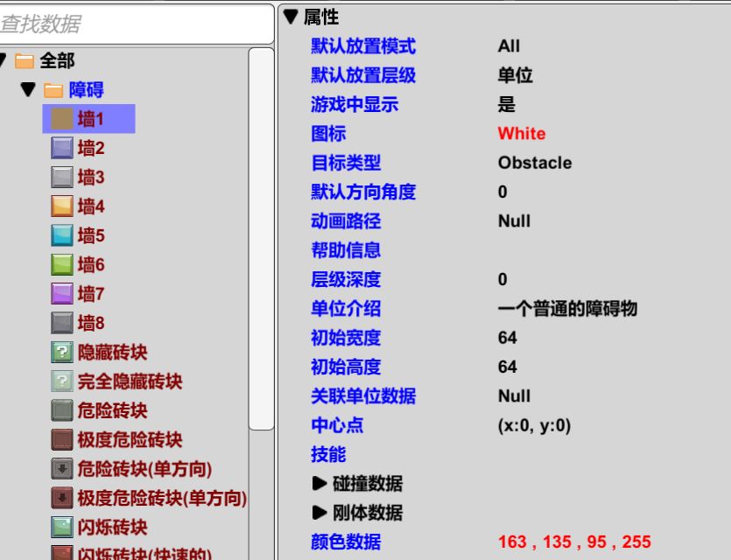Click the brown 墙1 block icon
The width and height of the screenshot is (731, 560).
point(61,119)
